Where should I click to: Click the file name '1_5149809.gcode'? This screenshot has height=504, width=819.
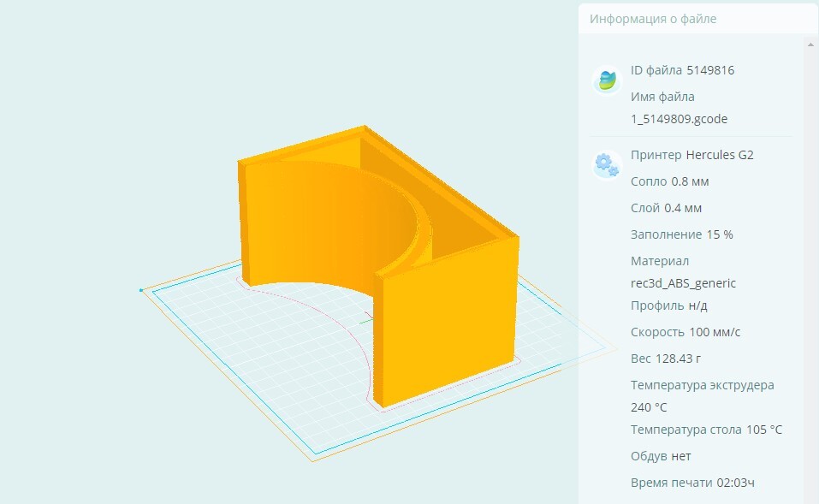click(679, 119)
